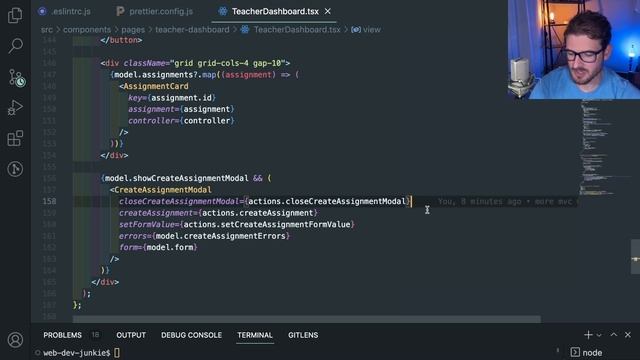Open the Accounts menu icon
640x360 pixels.
15,340
